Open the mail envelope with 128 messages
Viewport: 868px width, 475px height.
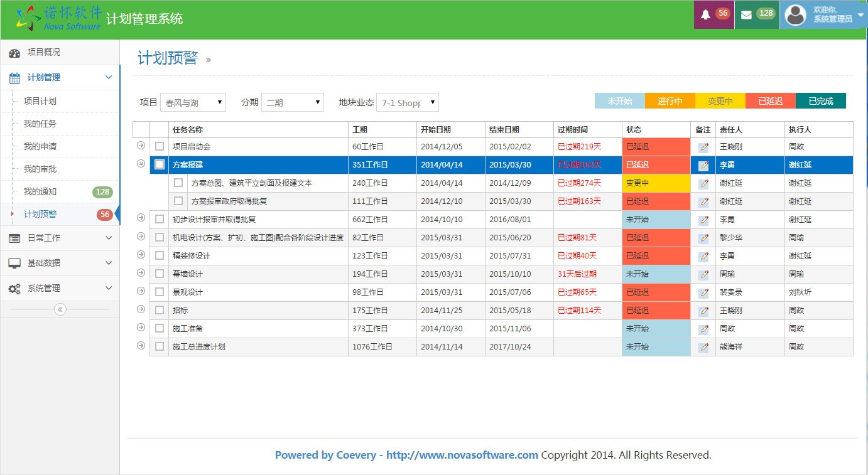[x=746, y=15]
